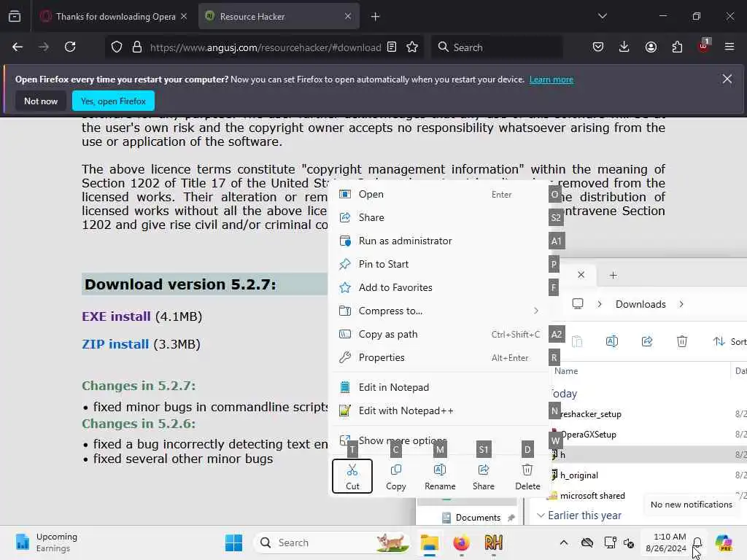This screenshot has width=747, height=560.
Task: Go back in Firefox
Action: [18, 47]
